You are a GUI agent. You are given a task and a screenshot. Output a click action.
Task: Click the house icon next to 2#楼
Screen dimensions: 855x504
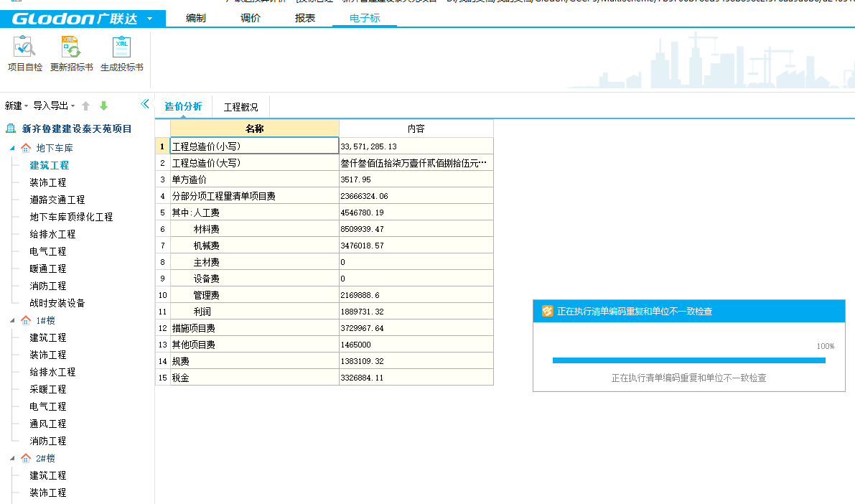26,458
